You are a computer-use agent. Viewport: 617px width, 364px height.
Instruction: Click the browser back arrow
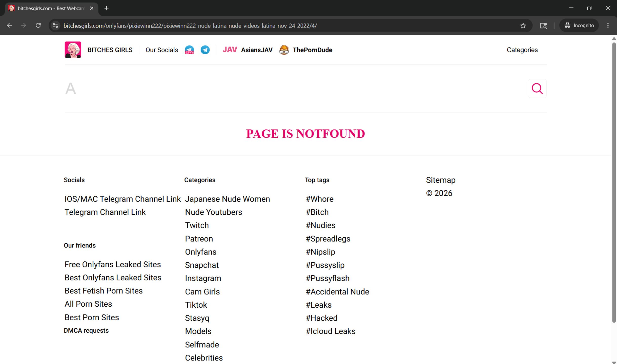(9, 26)
